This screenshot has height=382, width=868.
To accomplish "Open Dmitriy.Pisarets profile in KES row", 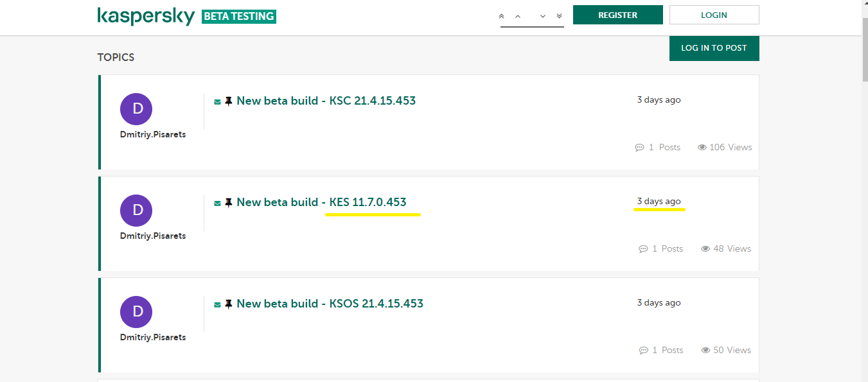I will tap(153, 236).
